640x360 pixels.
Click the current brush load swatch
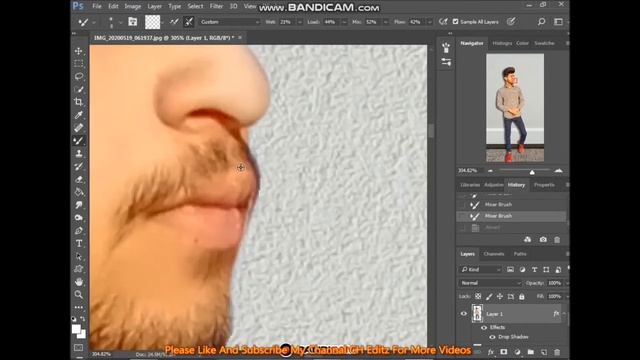pos(153,22)
